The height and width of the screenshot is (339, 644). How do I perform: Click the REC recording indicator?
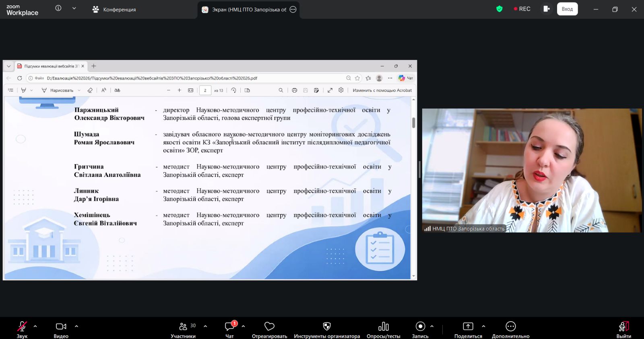point(522,9)
